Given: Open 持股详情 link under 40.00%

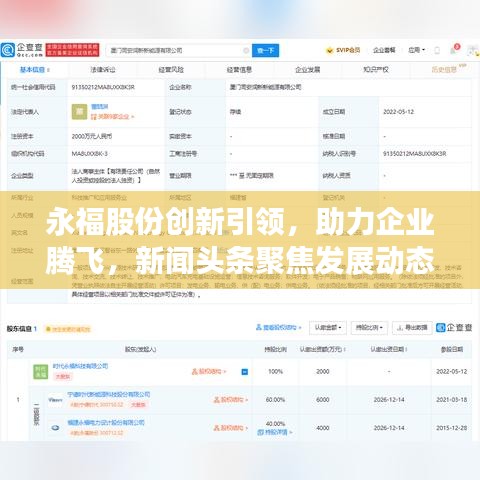Looking at the screenshot, I should [x=275, y=432].
